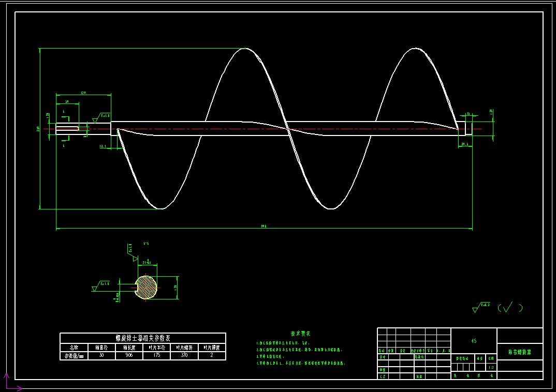Click the blade thickness value '2'
Image resolution: width=556 pixels, height=392 pixels.
click(212, 355)
